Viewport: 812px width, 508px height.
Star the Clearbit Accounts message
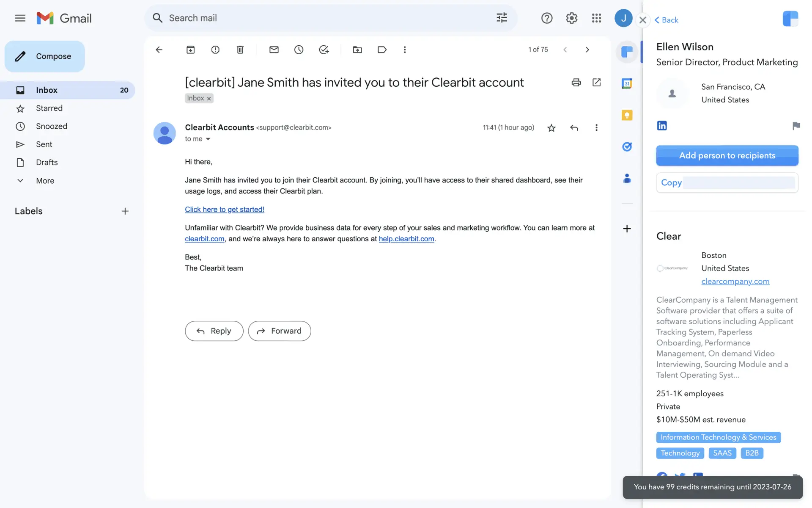(551, 128)
